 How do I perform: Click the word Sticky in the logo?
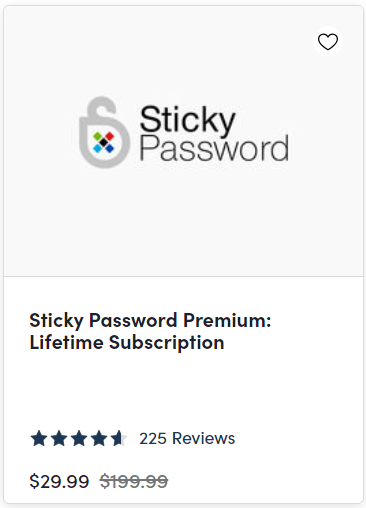187,120
